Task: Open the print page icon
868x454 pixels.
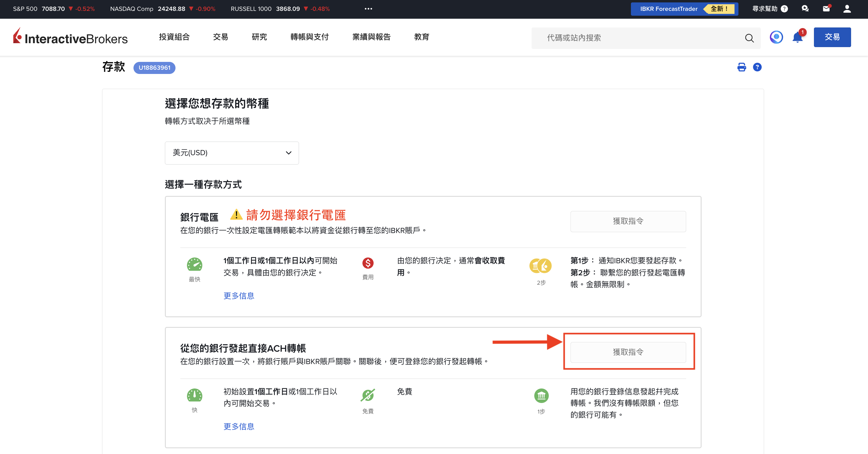Action: (742, 67)
